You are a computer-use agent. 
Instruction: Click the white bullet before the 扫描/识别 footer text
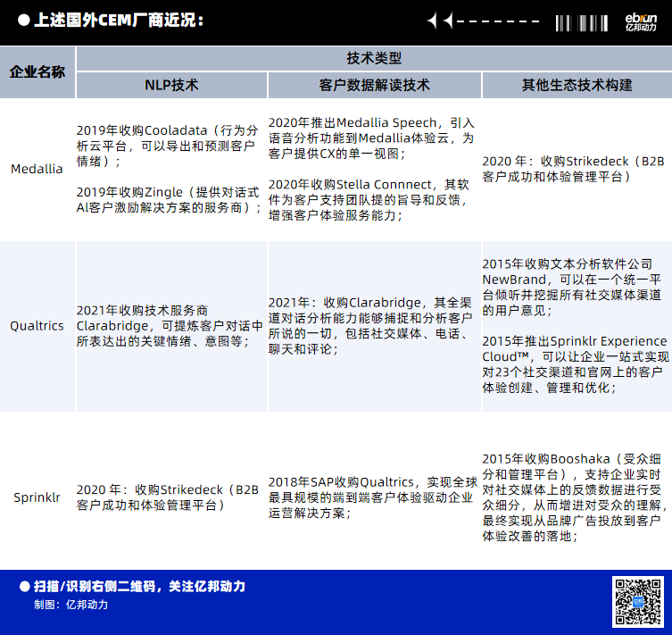[x=24, y=587]
